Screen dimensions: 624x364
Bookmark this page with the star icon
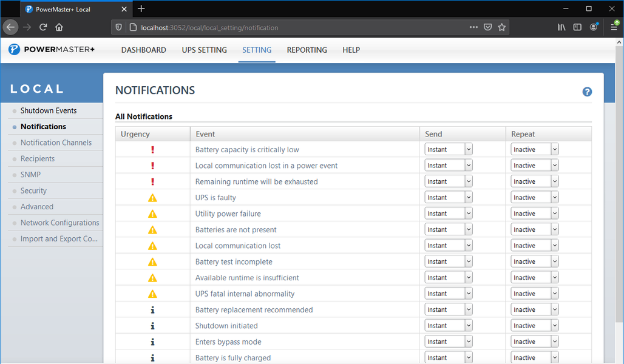pos(502,27)
